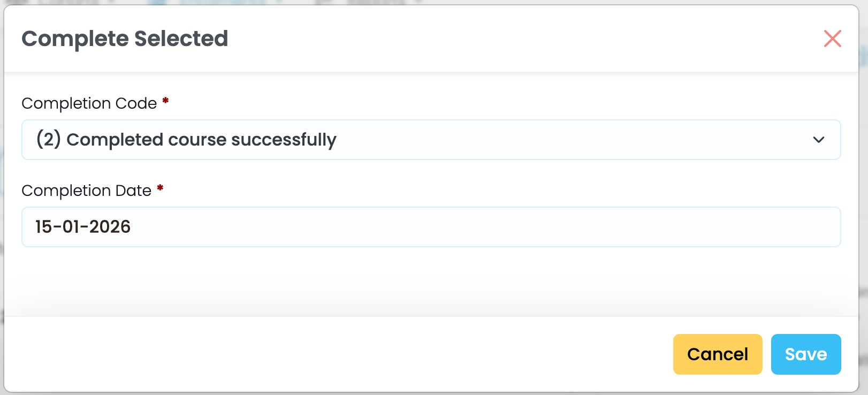Click the Completion Date required asterisk
Screen dimensions: 868x395
tap(160, 188)
